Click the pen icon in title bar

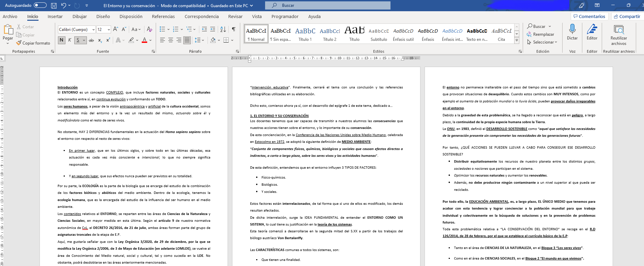click(582, 5)
